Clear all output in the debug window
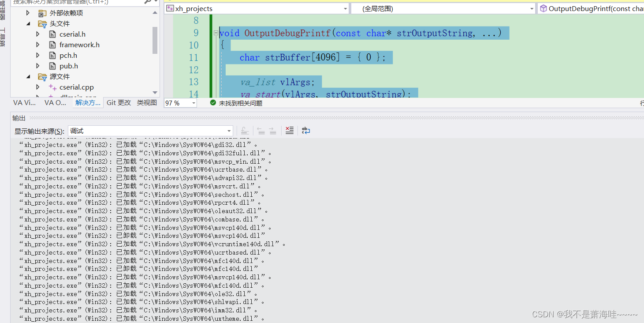Viewport: 644px width, 323px height. [x=290, y=130]
